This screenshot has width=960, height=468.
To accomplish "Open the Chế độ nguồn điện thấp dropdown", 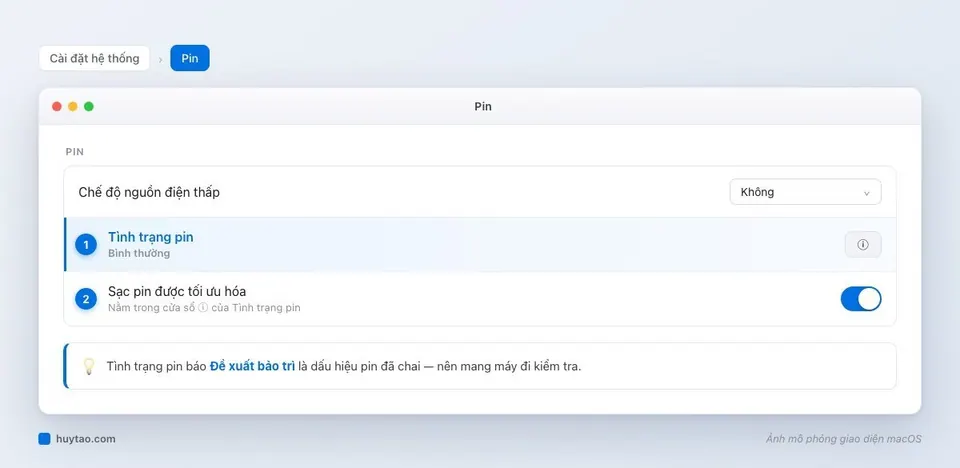I will [x=805, y=192].
